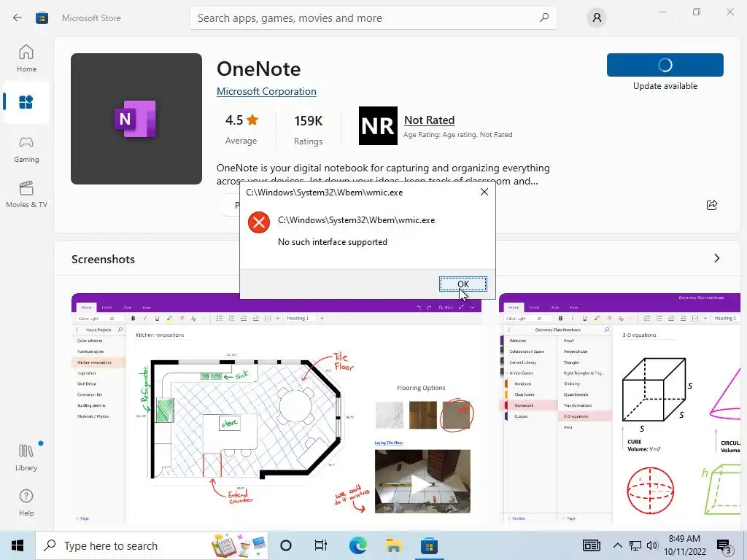Open the notification center icon
Screen dimensions: 747x560
tap(724, 546)
